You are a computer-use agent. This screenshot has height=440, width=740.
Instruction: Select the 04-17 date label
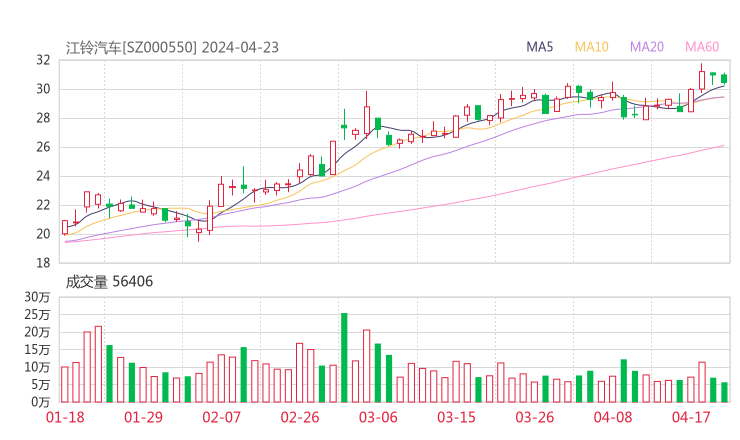click(691, 417)
